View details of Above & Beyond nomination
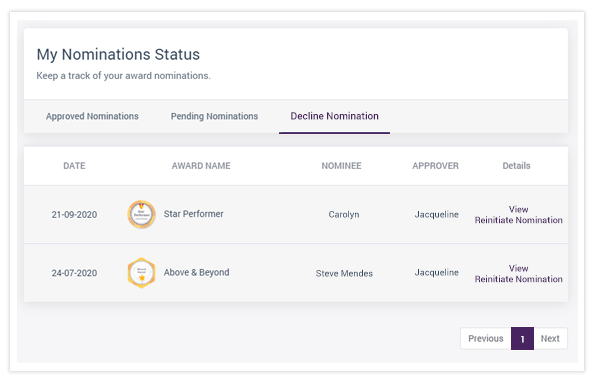Screen dimensions: 594x385 [518, 268]
